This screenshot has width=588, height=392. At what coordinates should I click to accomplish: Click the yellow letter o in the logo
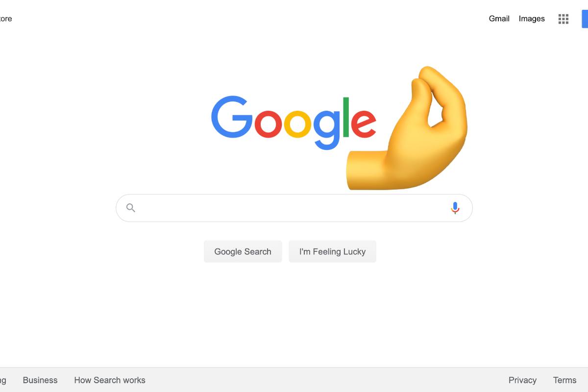click(298, 123)
